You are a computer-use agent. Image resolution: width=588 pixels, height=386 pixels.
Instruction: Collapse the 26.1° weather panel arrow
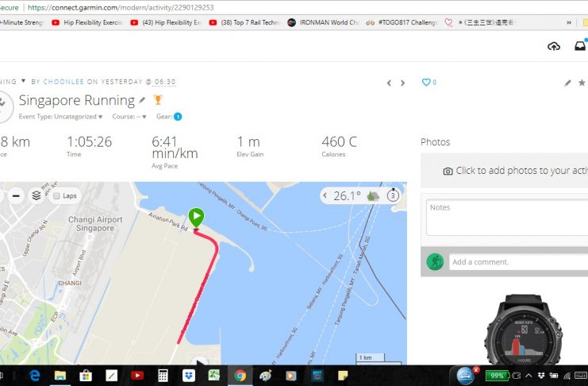tap(325, 195)
